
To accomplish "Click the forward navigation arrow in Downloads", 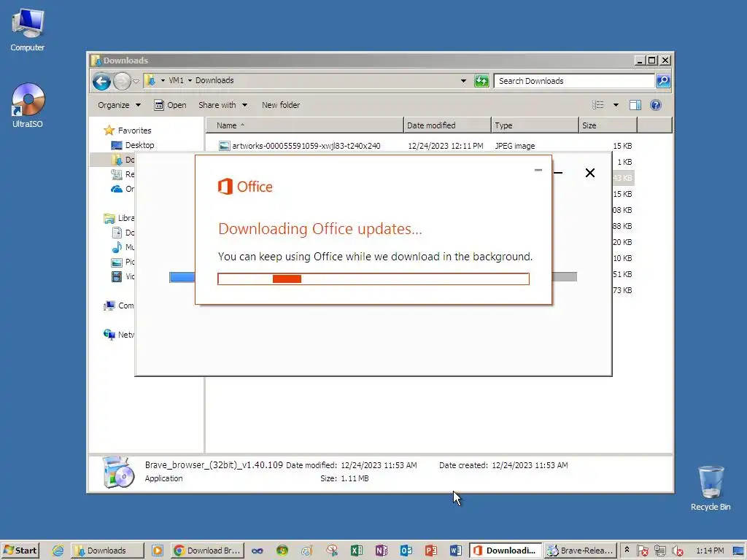I will click(122, 82).
